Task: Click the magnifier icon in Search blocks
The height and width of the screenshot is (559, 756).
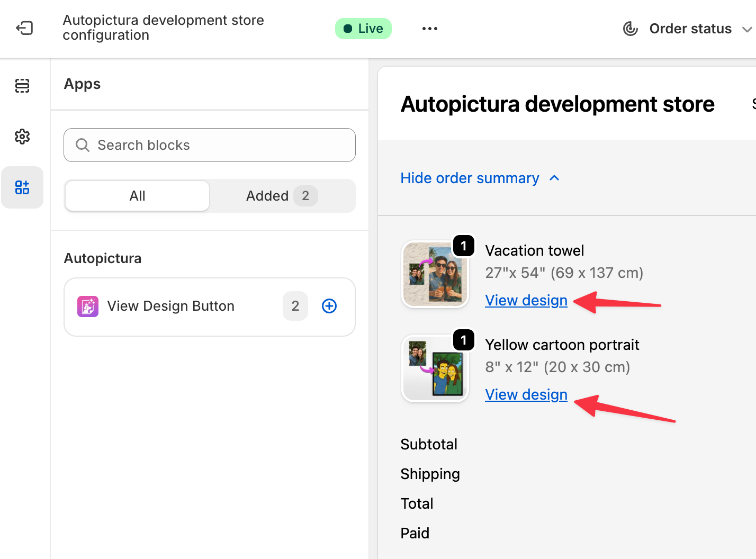Action: 83,145
